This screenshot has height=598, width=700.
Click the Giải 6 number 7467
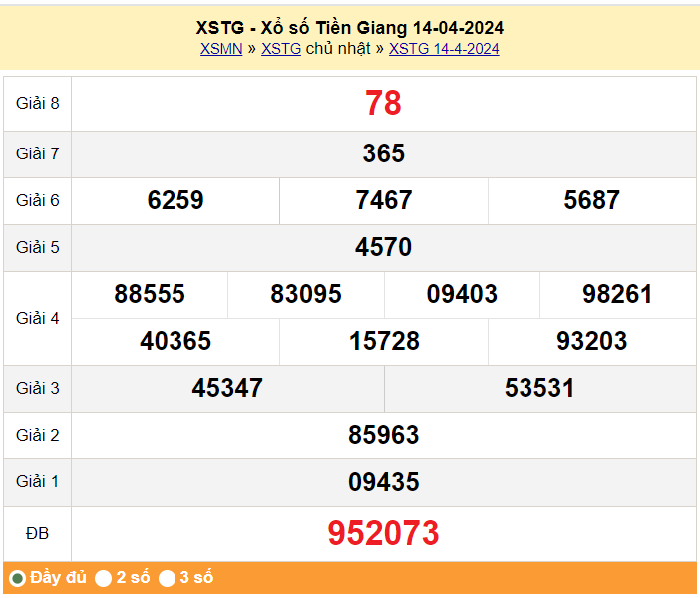point(384,200)
